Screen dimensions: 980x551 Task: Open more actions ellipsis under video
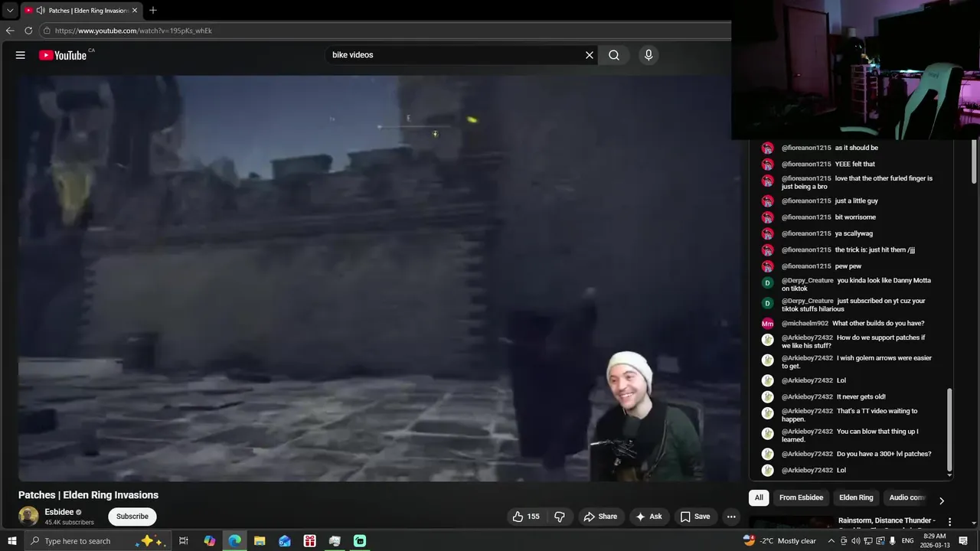click(731, 517)
